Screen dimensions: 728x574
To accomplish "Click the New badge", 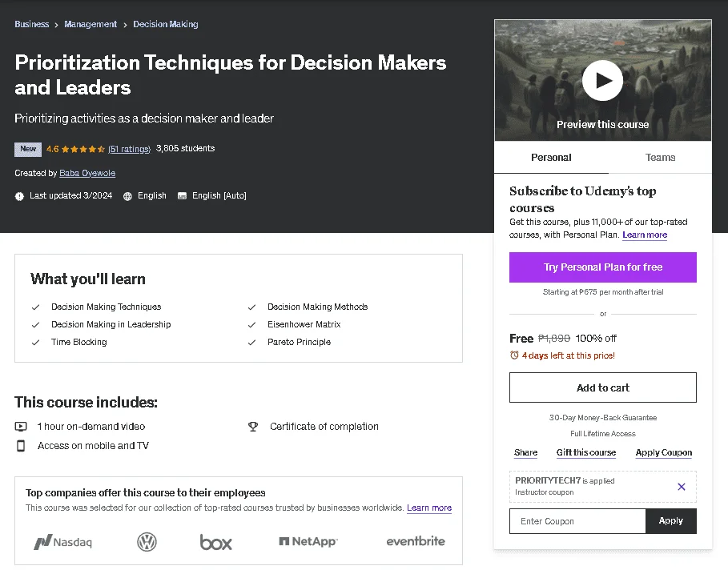I will (x=28, y=149).
